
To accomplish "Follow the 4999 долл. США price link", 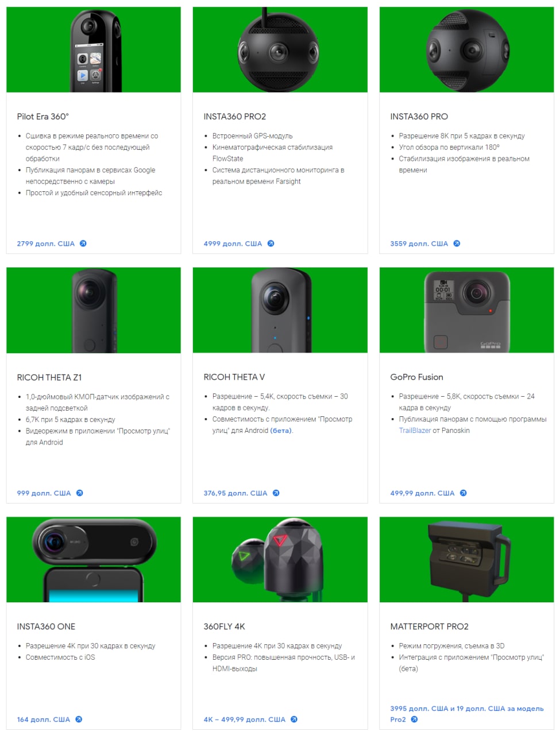I will tap(233, 243).
